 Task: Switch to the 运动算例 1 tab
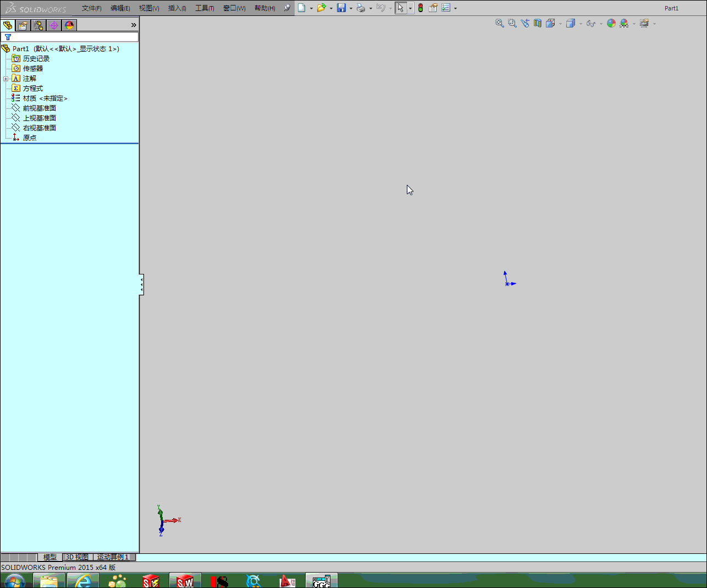[x=113, y=557]
